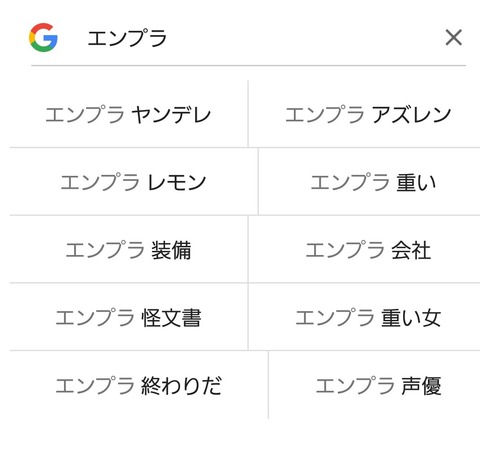Open the エンプラ 重い suggestion

[369, 182]
